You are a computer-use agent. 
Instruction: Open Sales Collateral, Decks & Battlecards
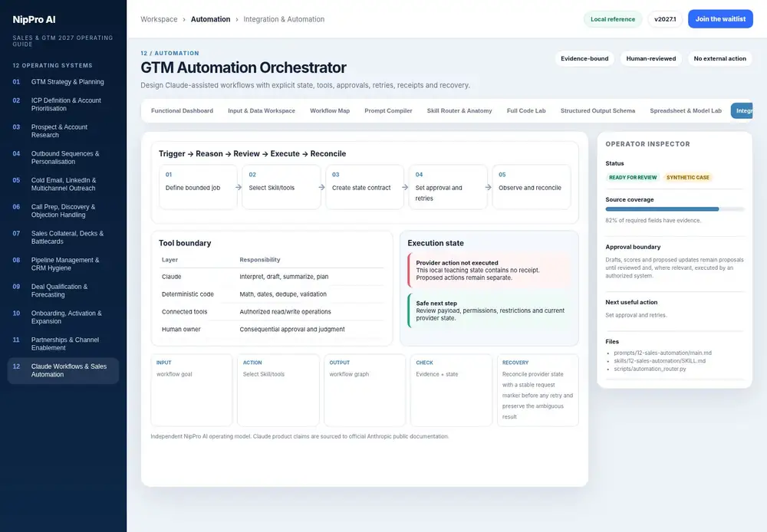point(63,237)
